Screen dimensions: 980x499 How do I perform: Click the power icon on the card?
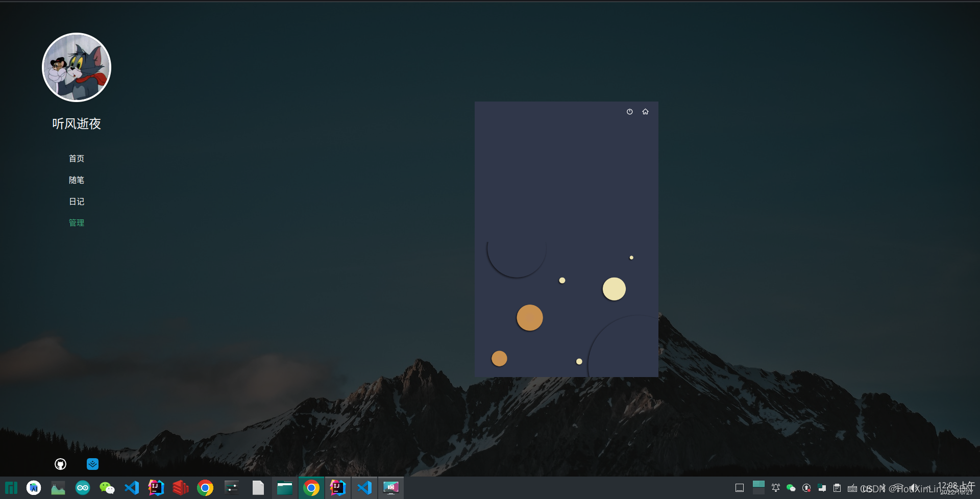coord(629,112)
